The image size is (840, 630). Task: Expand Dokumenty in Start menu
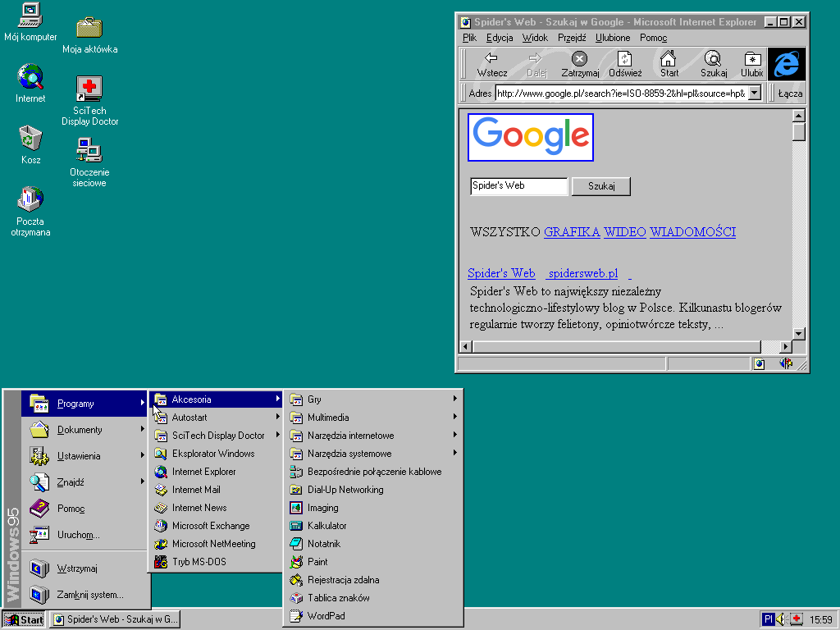tap(84, 430)
